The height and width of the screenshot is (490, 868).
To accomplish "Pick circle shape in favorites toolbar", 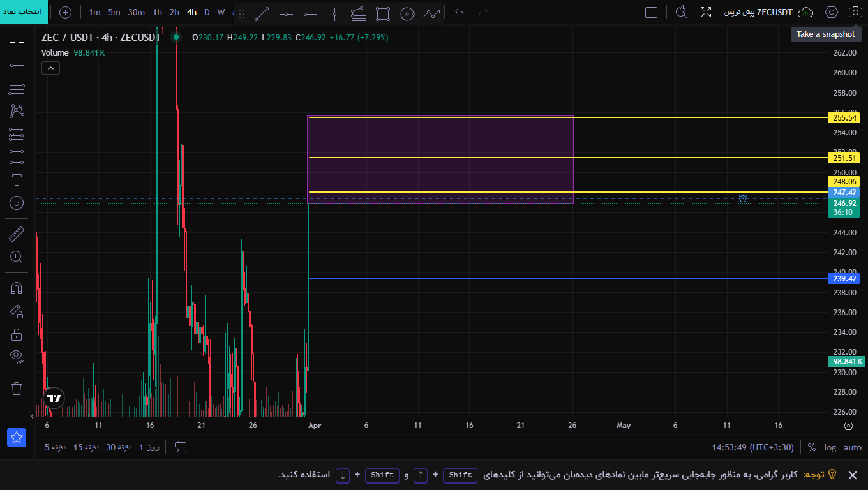I will [x=407, y=13].
